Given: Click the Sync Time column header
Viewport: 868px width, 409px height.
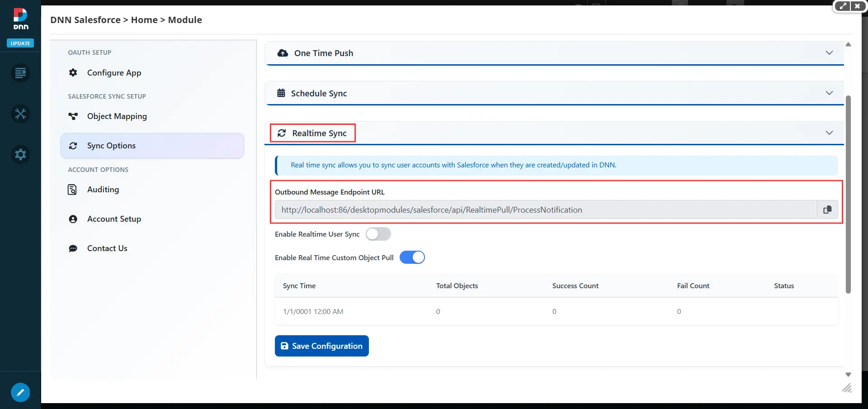Looking at the screenshot, I should pyautogui.click(x=299, y=285).
